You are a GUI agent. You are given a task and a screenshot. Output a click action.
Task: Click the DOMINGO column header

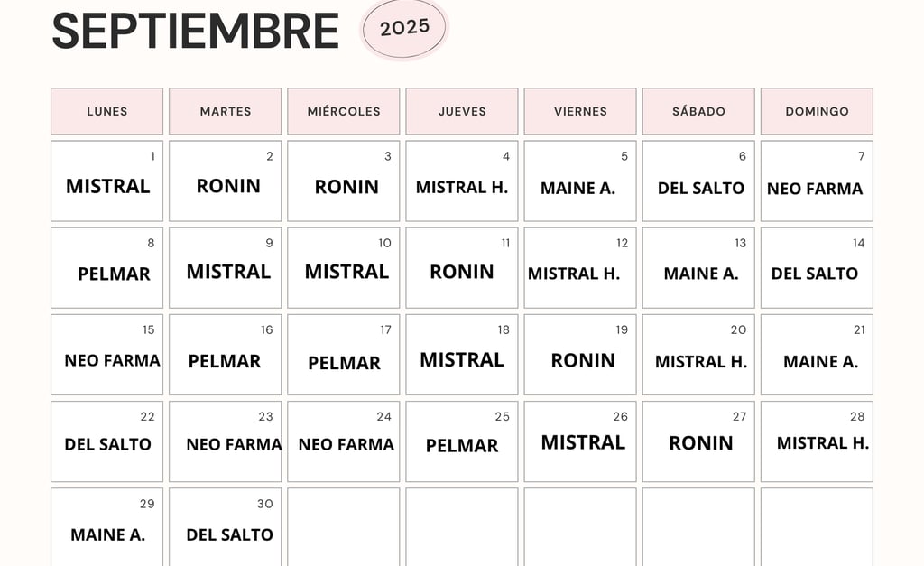coord(817,111)
